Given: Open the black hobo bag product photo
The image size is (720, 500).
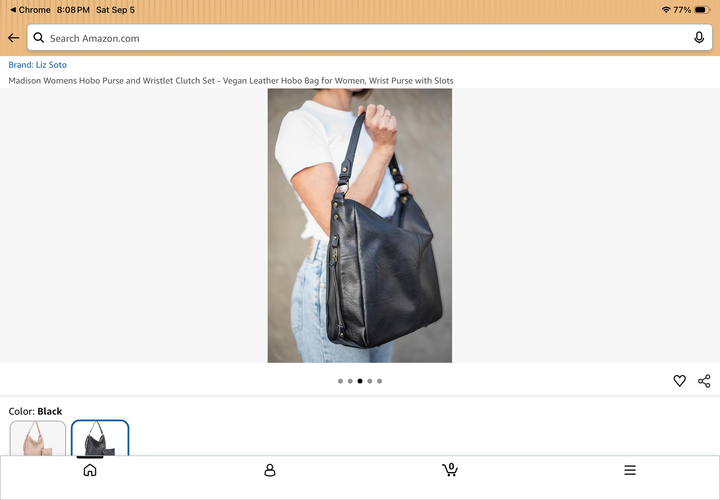Looking at the screenshot, I should 360,225.
